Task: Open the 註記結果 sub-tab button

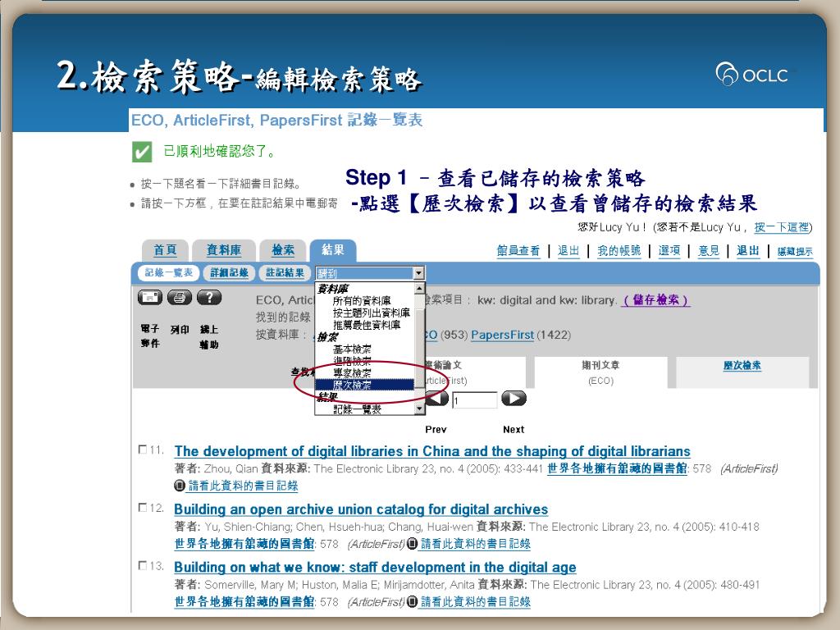Action: [x=285, y=272]
